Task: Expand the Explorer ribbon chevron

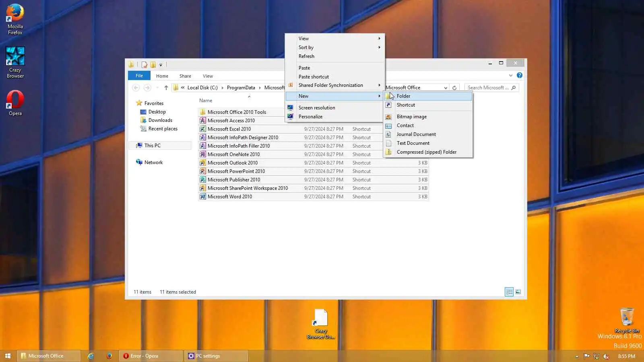Action: (511, 75)
